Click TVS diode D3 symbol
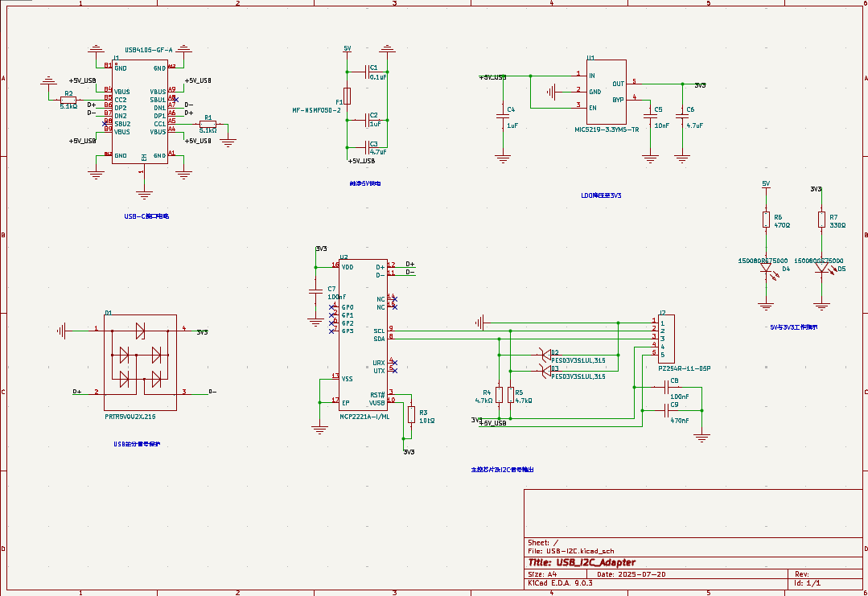Viewport: 868px width, 596px height. tap(545, 371)
